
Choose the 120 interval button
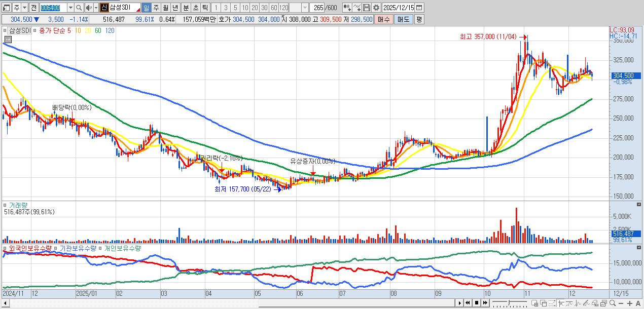[283, 8]
